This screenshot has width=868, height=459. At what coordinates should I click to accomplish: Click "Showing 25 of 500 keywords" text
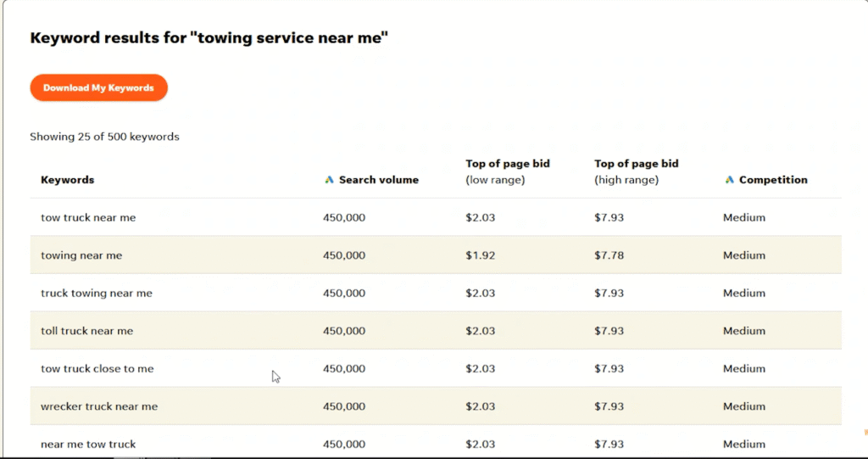click(104, 137)
